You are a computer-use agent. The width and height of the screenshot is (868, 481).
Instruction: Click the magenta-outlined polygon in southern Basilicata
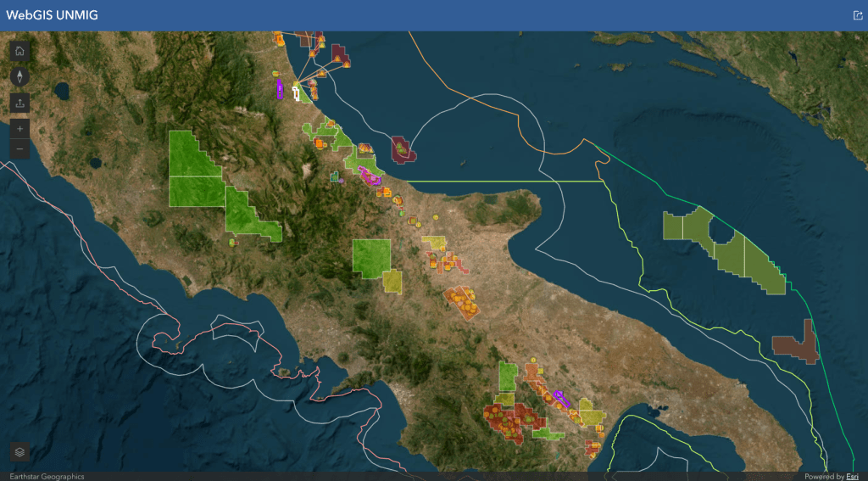tap(559, 398)
